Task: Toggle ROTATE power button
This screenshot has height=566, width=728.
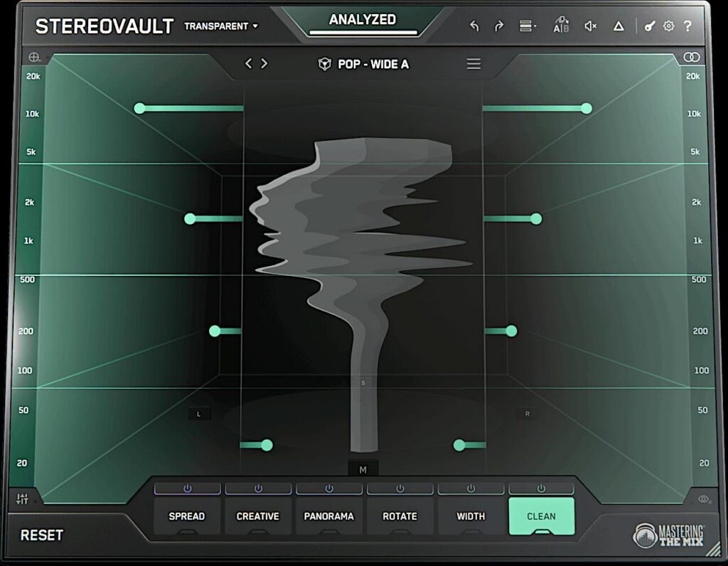Action: (x=400, y=488)
